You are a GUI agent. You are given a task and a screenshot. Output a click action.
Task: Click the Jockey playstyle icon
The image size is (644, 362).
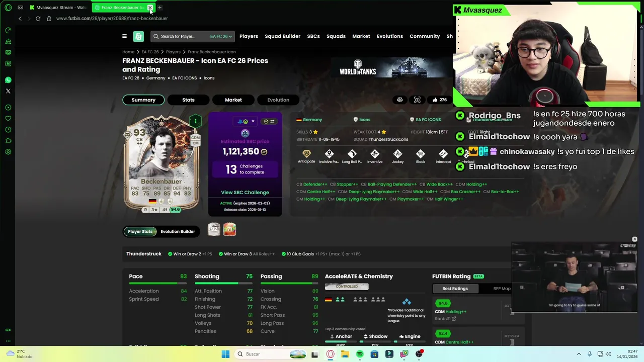coord(397,153)
